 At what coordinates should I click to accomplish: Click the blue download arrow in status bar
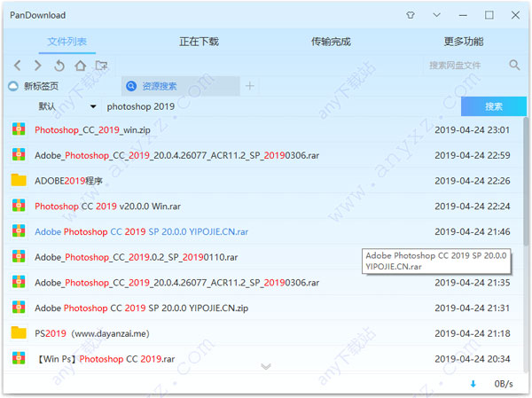tap(473, 384)
